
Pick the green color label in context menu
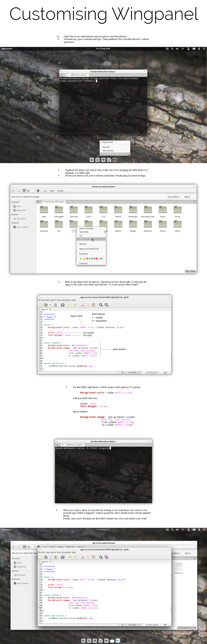coord(90,259)
